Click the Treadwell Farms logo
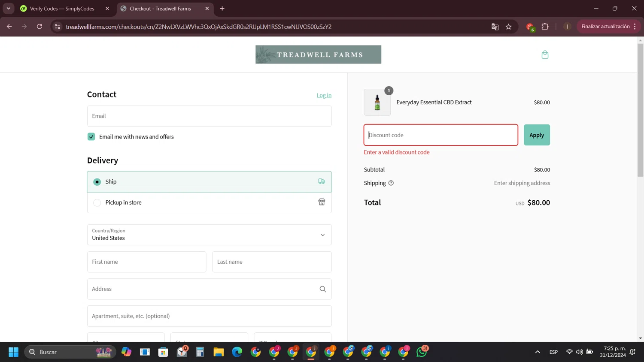The height and width of the screenshot is (362, 644). pos(318,54)
